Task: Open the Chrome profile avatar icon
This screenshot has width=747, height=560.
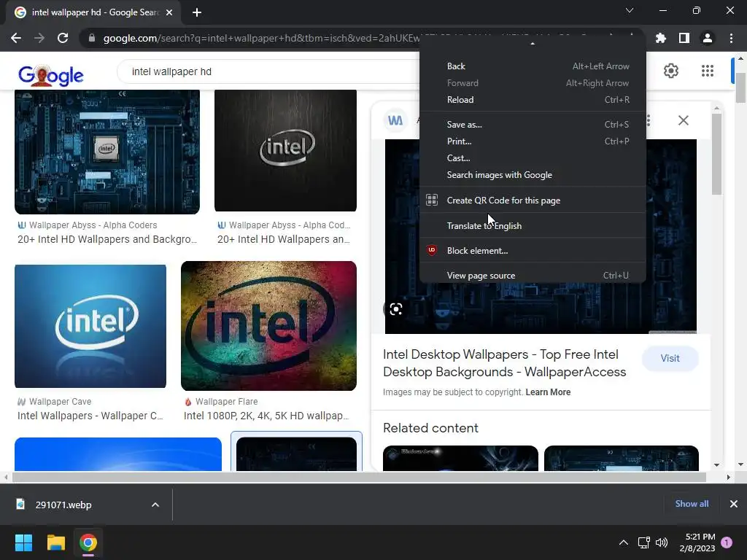Action: point(708,38)
